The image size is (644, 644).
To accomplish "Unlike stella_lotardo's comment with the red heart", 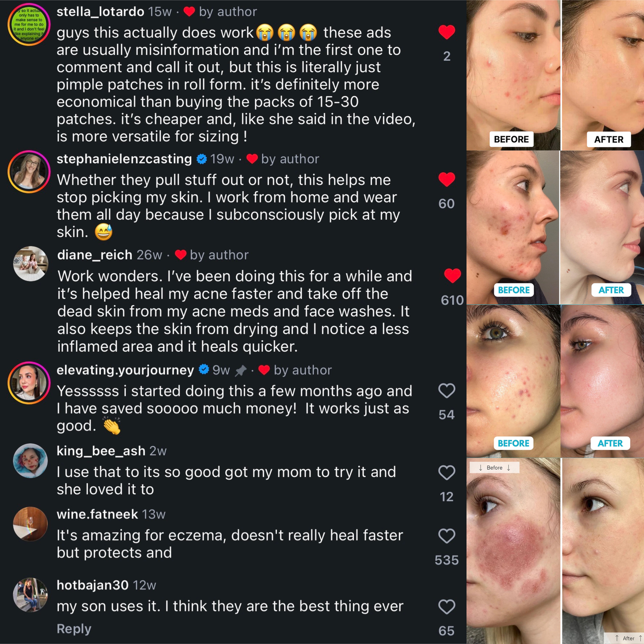I will [447, 32].
